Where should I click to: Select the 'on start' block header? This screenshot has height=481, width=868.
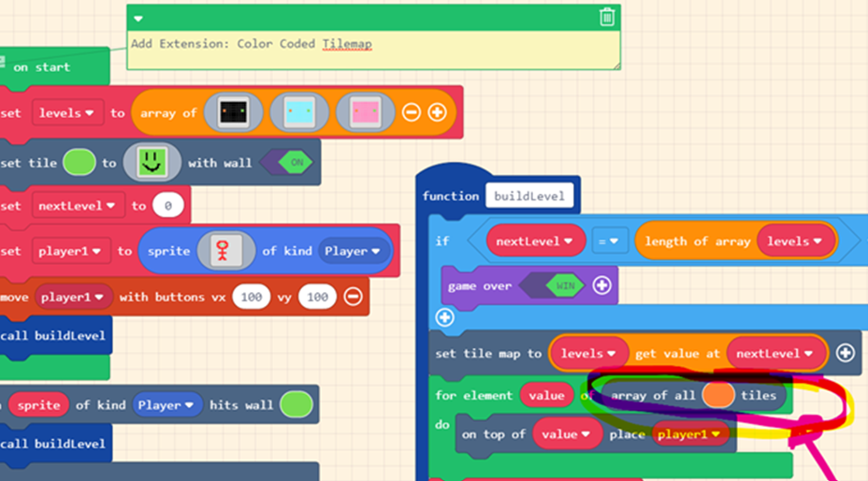pos(54,67)
